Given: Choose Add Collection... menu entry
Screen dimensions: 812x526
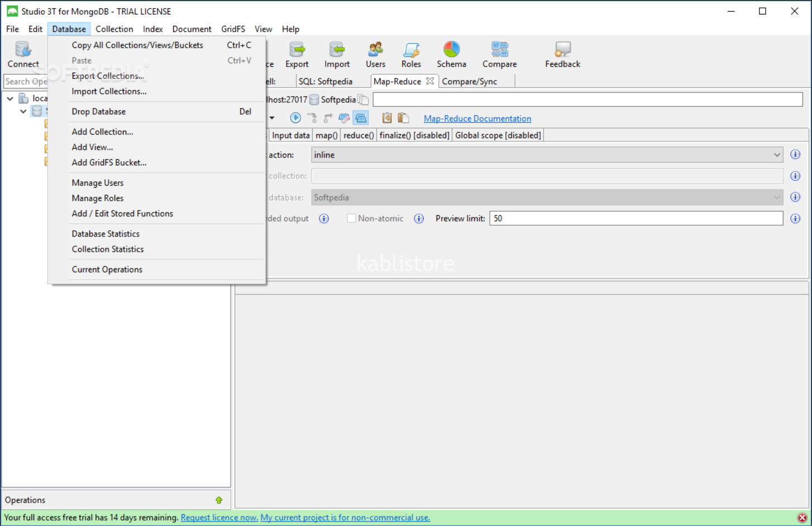Looking at the screenshot, I should [157, 132].
